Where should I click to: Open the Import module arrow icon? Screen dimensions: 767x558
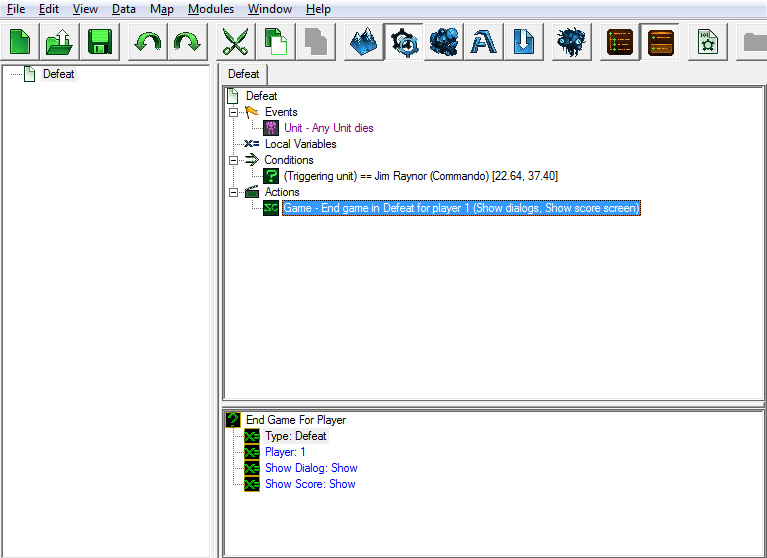[523, 42]
